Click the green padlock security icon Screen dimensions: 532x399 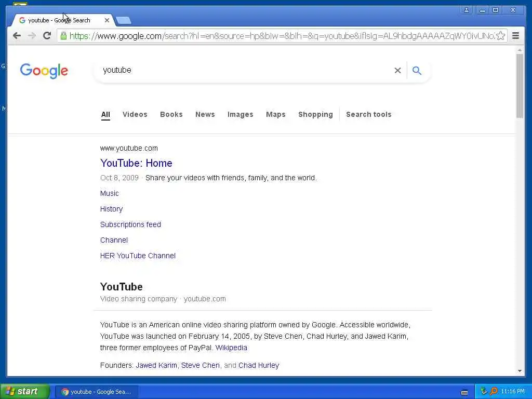63,36
